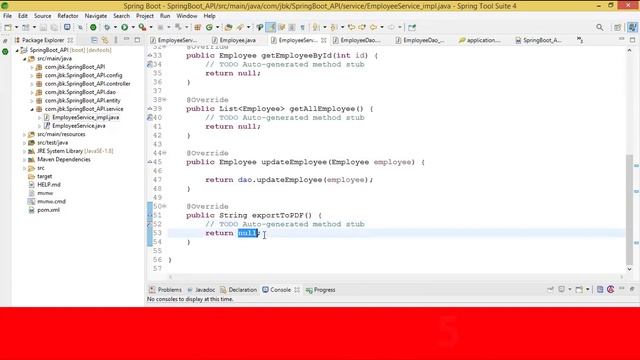This screenshot has width=640, height=360.
Task: Open the Progress view tab
Action: (321, 290)
